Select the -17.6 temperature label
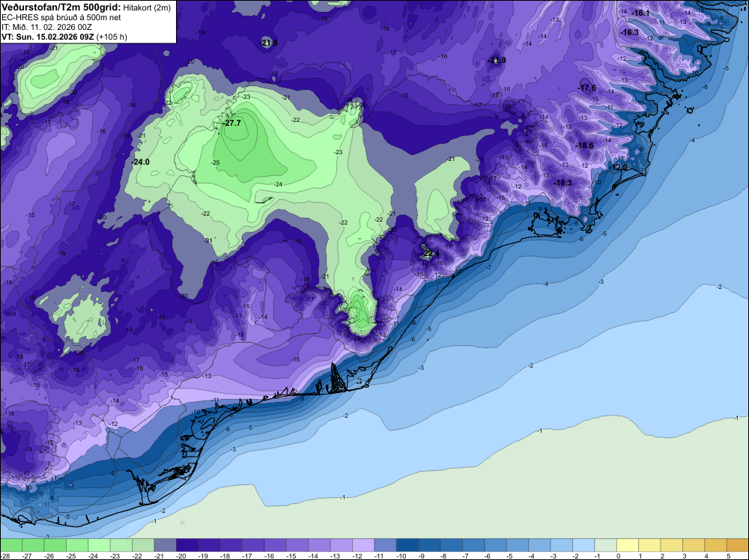The image size is (749, 560). tap(587, 88)
